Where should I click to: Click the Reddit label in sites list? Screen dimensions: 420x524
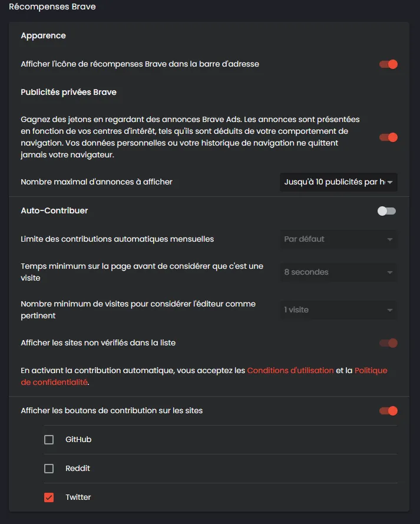pos(78,469)
